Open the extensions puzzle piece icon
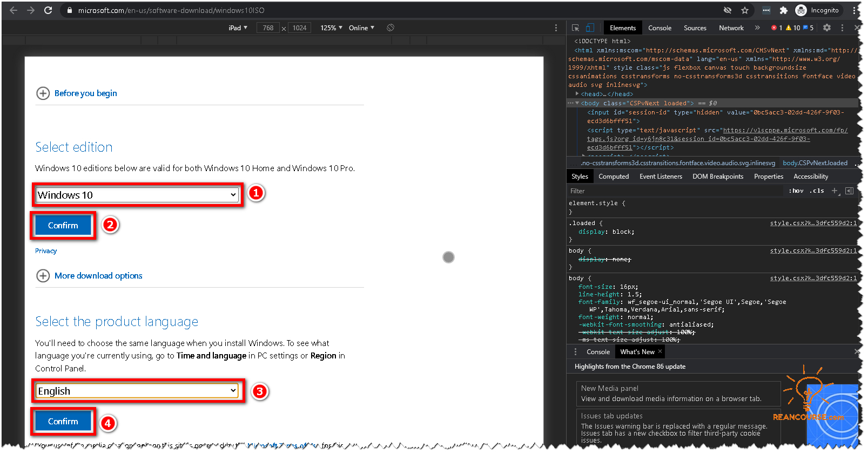 point(784,10)
